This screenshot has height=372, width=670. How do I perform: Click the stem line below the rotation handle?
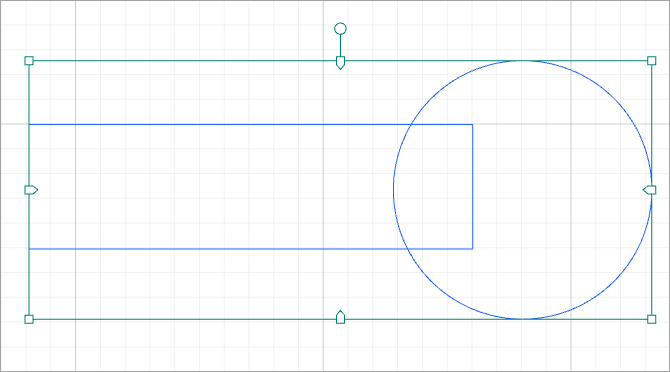tap(340, 45)
